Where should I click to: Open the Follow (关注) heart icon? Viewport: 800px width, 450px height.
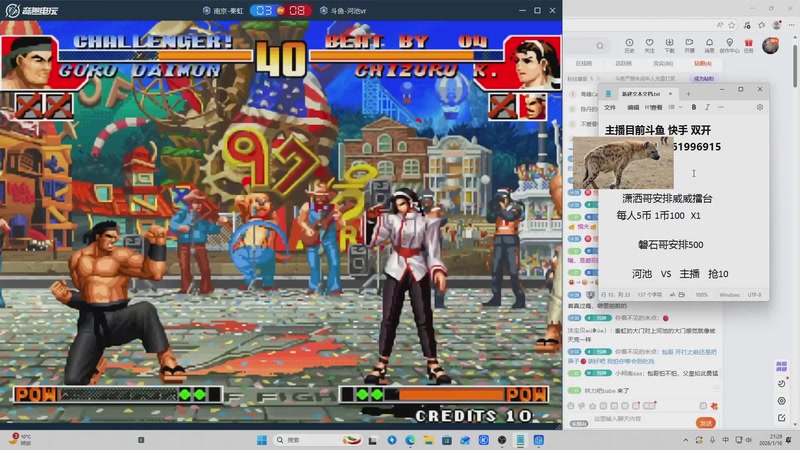tap(649, 45)
